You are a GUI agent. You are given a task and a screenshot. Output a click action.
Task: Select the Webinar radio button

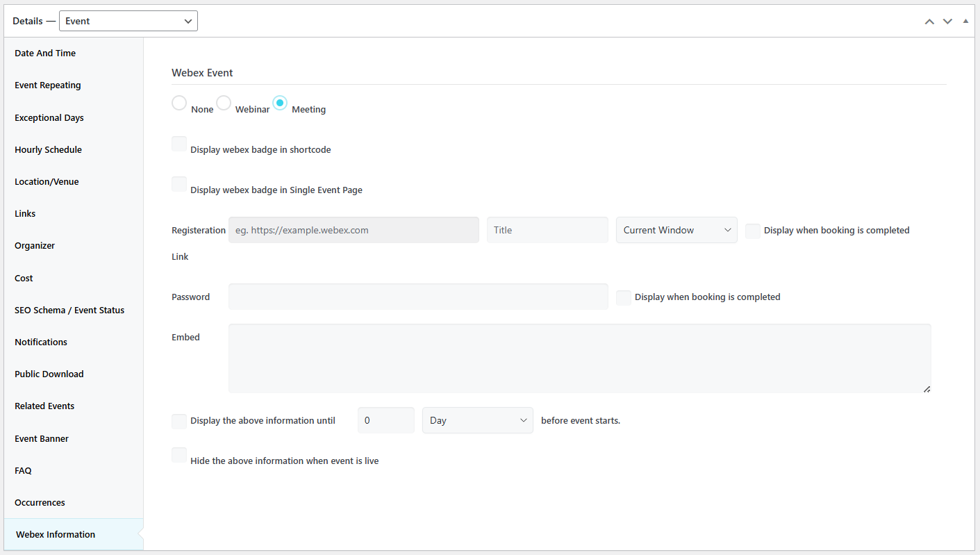tap(223, 102)
